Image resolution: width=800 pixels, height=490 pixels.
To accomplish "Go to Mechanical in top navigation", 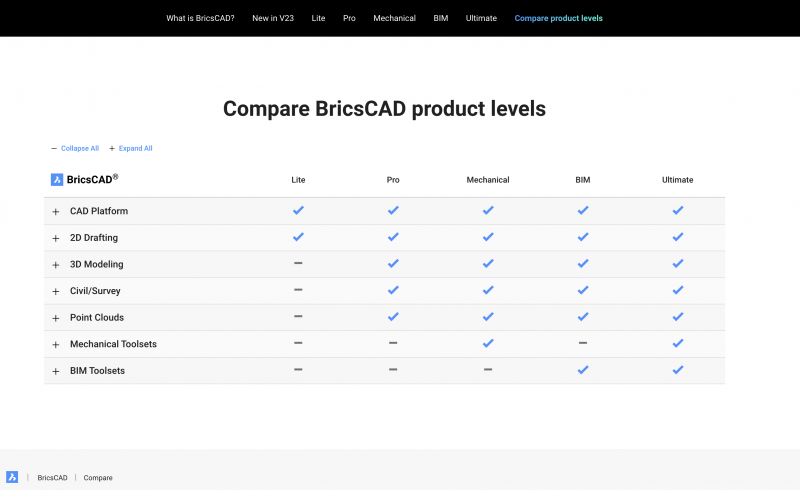I will (394, 18).
